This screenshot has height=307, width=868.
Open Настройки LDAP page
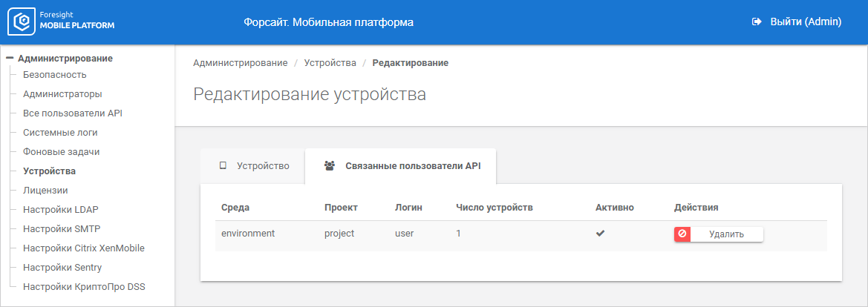[61, 209]
